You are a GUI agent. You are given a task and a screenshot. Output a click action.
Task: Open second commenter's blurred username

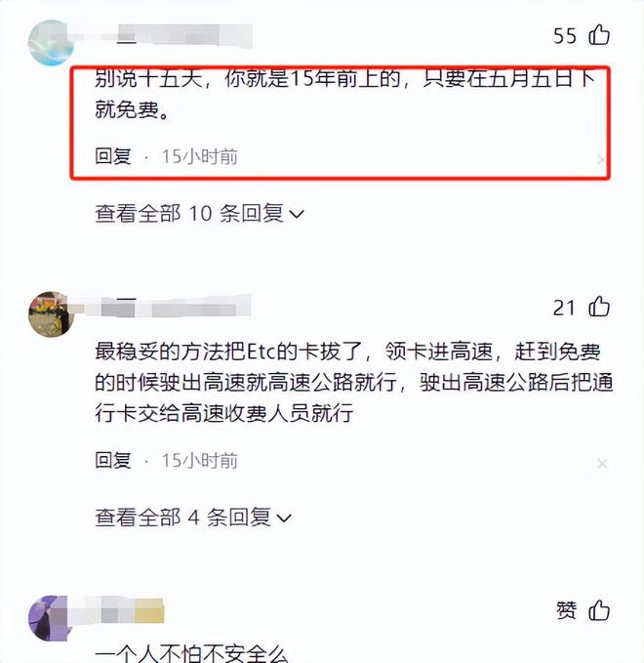point(176,307)
